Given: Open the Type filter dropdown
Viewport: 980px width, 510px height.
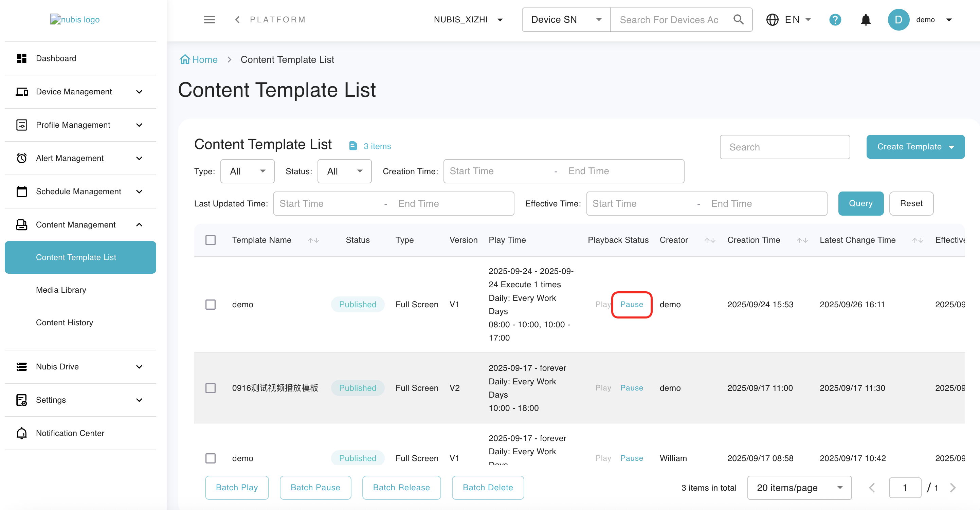Looking at the screenshot, I should [x=247, y=171].
